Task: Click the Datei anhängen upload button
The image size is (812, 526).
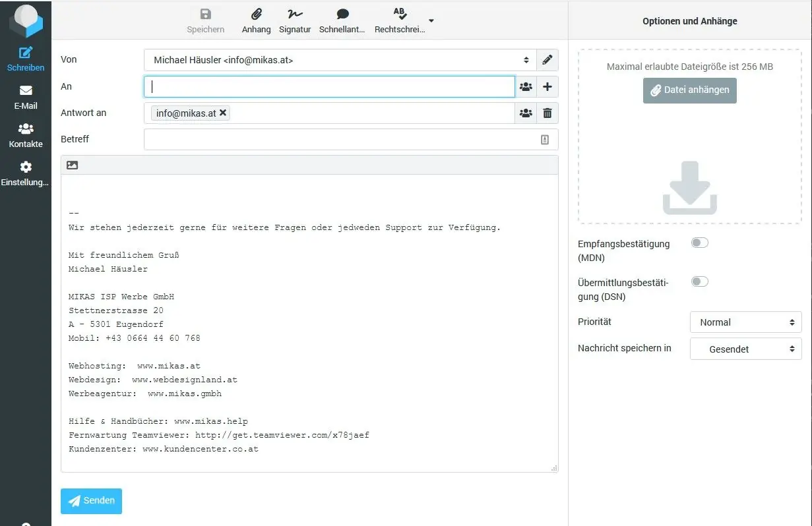Action: pyautogui.click(x=689, y=90)
